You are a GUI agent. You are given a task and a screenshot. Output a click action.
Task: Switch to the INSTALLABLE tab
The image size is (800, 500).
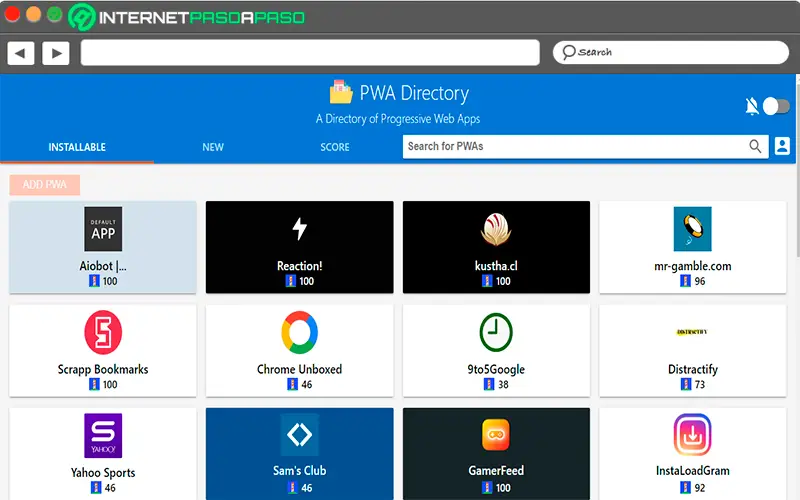[77, 147]
